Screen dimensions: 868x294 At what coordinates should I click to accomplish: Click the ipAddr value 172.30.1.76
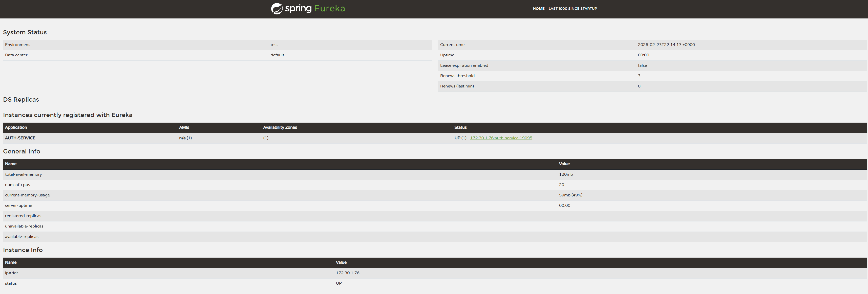347,273
